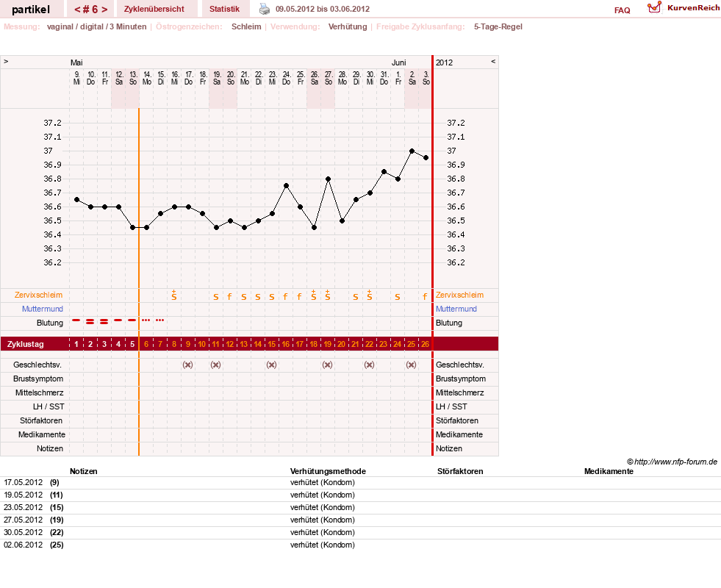The image size is (721, 588).
Task: Click mucus symbol f on cycle day 12
Action: tap(229, 296)
